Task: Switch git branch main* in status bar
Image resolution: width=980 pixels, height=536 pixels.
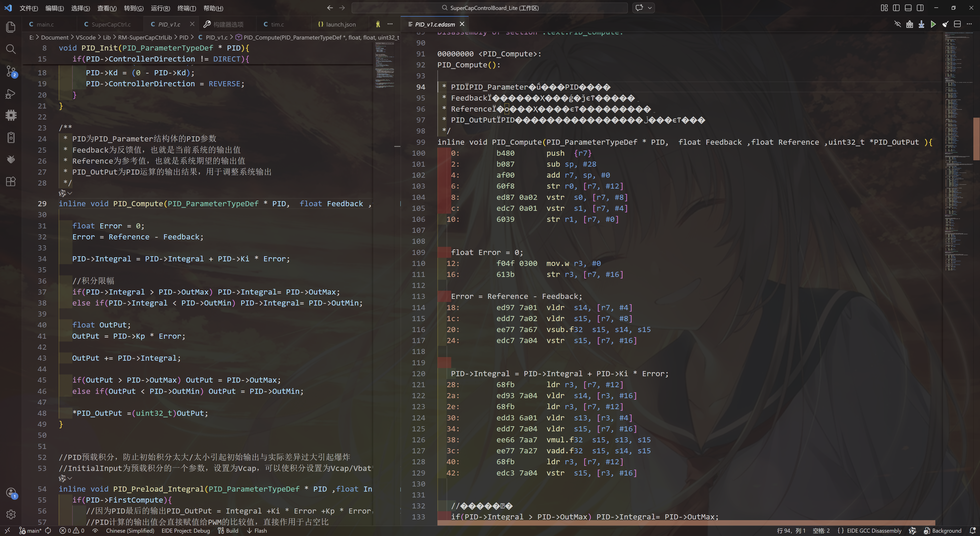Action: point(30,531)
